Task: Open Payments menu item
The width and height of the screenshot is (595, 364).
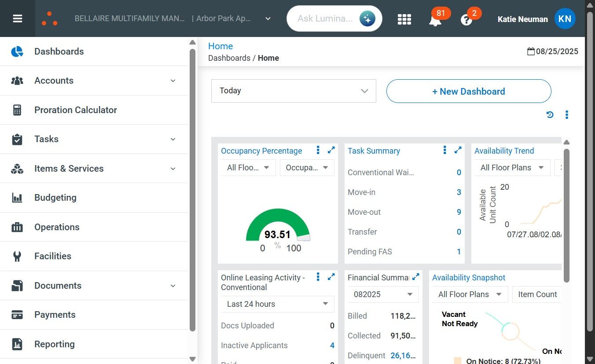Action: click(94, 315)
